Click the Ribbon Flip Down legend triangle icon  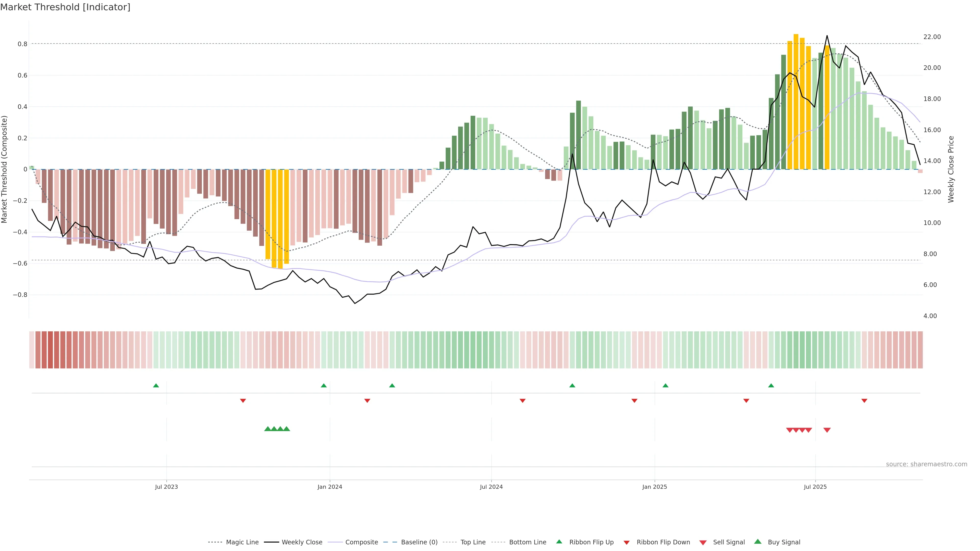(x=627, y=543)
